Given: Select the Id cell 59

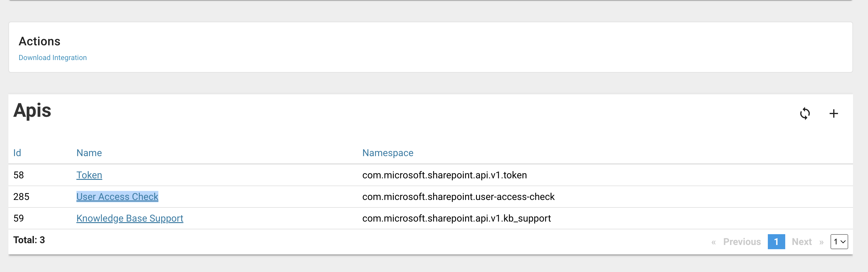Looking at the screenshot, I should click(x=19, y=218).
